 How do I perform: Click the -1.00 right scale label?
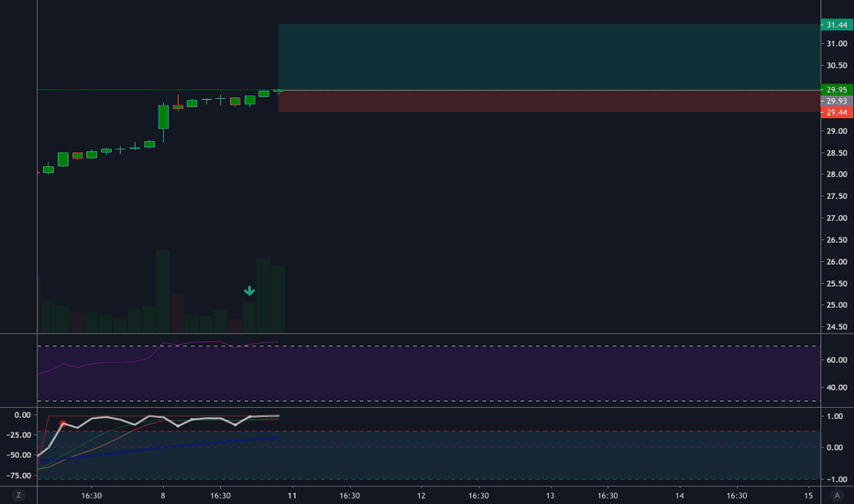(835, 479)
